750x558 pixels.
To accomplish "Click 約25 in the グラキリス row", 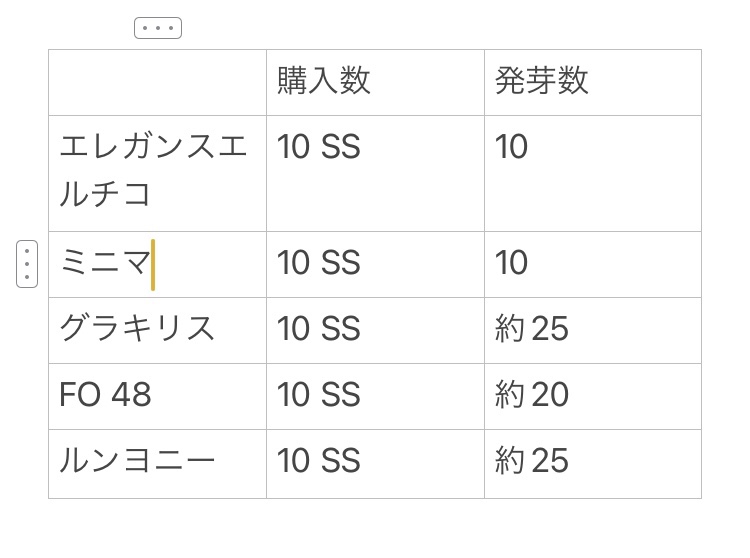I will click(532, 329).
